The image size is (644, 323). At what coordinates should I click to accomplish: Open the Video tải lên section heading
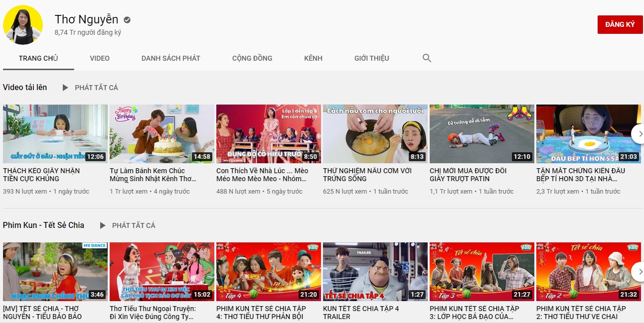tap(25, 87)
